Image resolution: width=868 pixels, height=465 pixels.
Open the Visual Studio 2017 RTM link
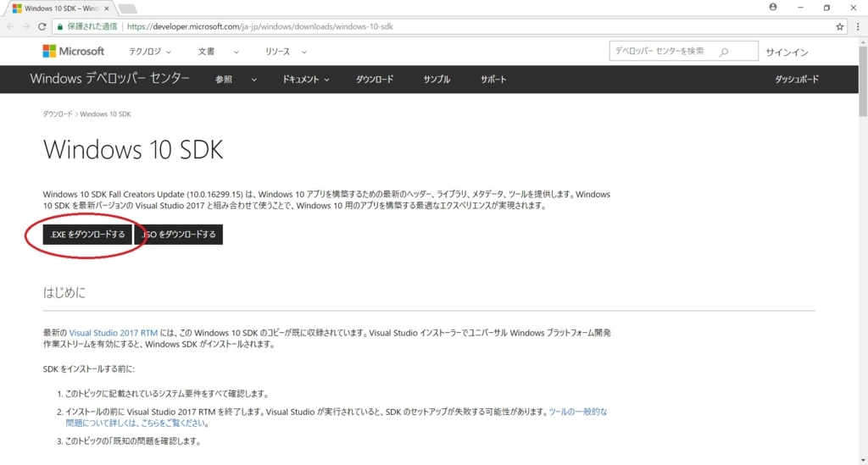pyautogui.click(x=113, y=333)
